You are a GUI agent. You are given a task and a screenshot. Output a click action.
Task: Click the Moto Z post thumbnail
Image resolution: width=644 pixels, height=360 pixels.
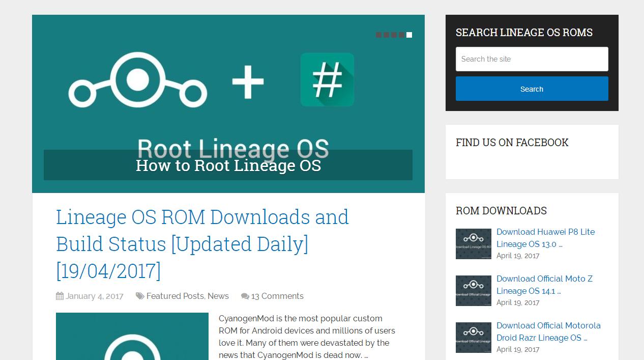pyautogui.click(x=473, y=291)
